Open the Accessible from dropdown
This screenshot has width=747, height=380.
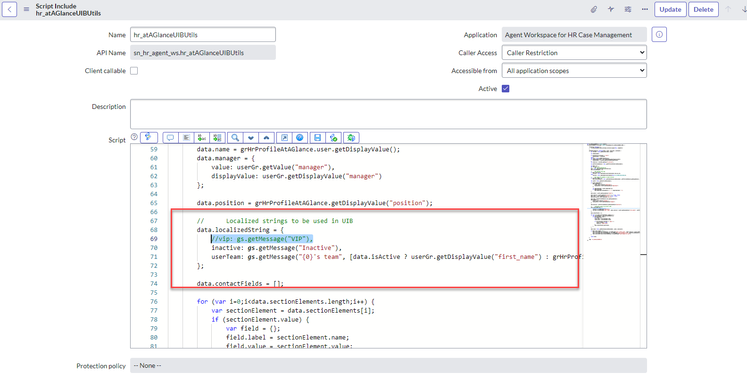[574, 70]
